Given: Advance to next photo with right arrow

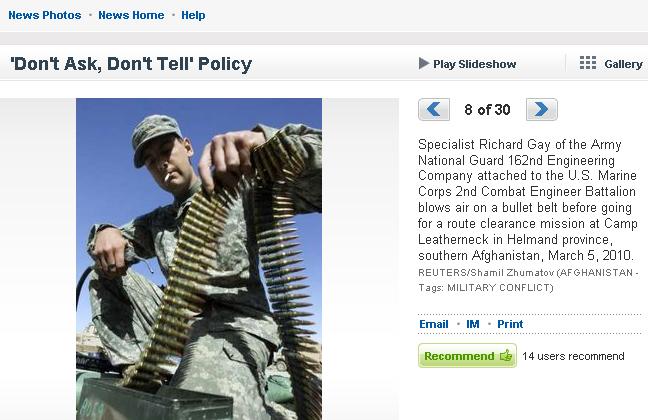Looking at the screenshot, I should pos(541,109).
